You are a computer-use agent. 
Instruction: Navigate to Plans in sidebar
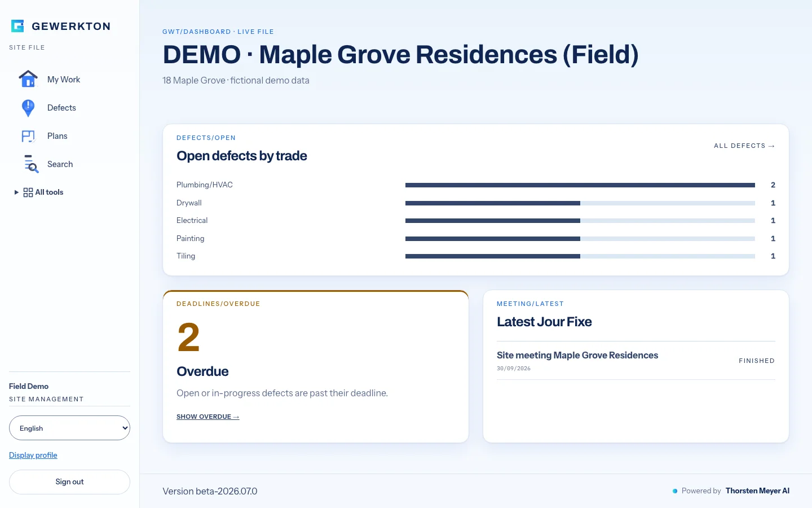pyautogui.click(x=58, y=136)
